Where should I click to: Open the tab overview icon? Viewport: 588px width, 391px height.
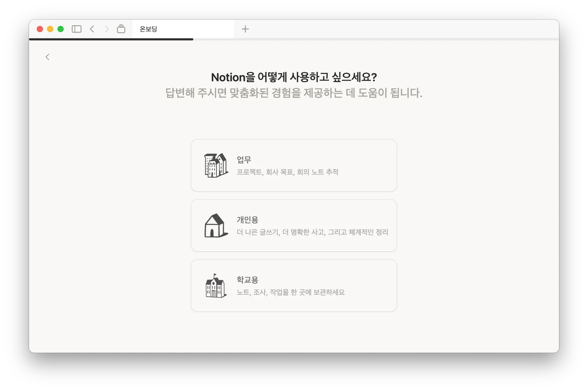(121, 29)
